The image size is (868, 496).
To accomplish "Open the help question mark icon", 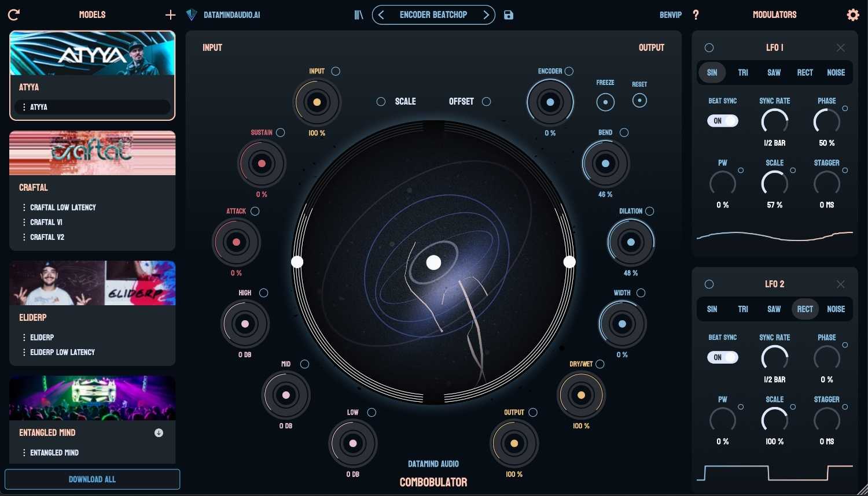I will (696, 15).
